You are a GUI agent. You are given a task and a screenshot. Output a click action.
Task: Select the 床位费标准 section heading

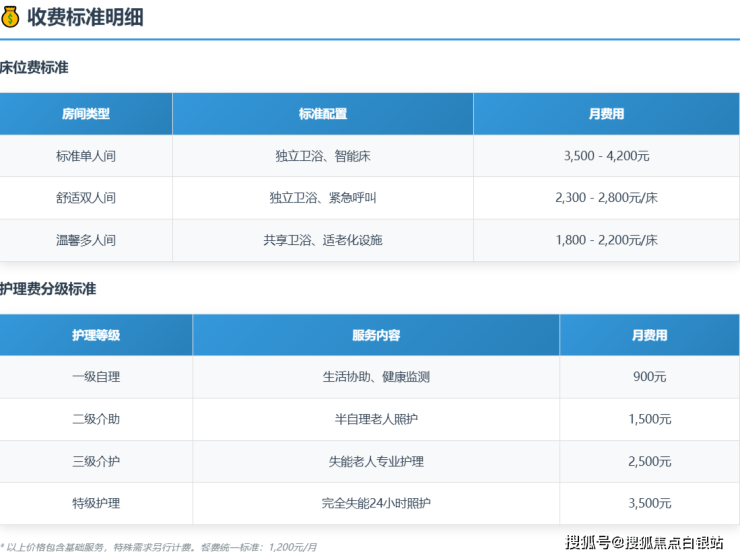pos(34,68)
